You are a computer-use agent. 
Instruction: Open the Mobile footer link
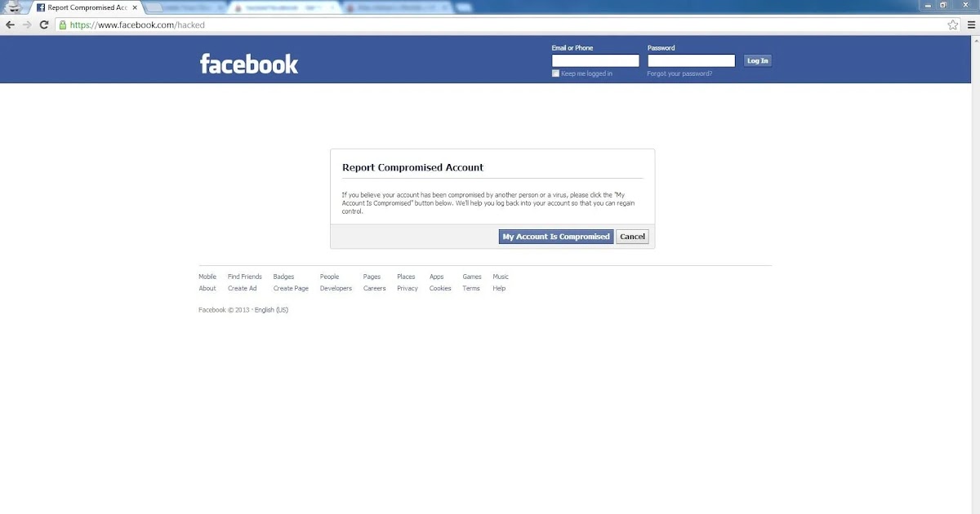207,277
